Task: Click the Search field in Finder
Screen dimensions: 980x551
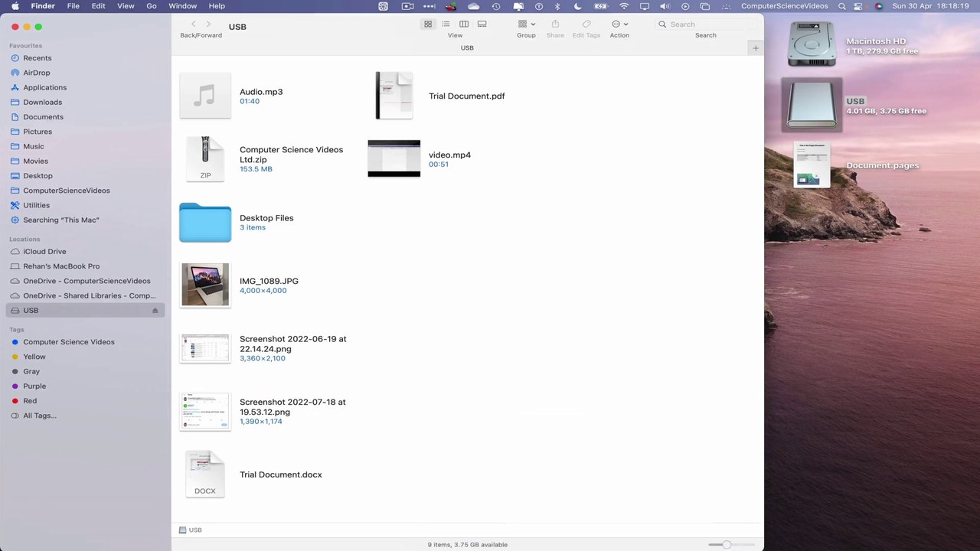Action: pos(705,24)
